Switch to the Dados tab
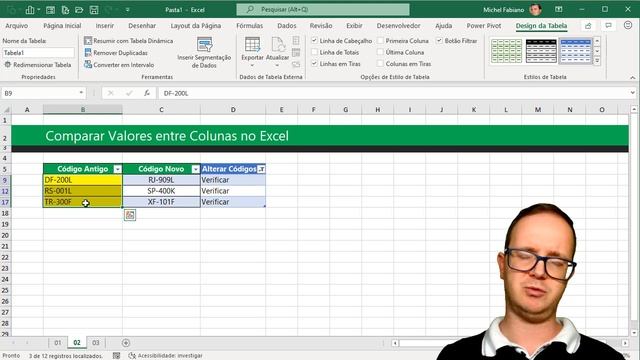This screenshot has height=360, width=640. [287, 25]
